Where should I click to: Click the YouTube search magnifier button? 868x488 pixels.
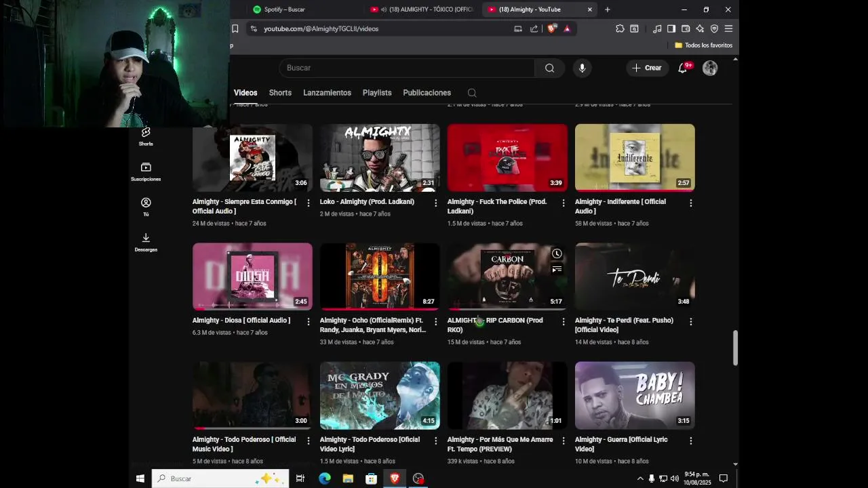click(x=549, y=68)
